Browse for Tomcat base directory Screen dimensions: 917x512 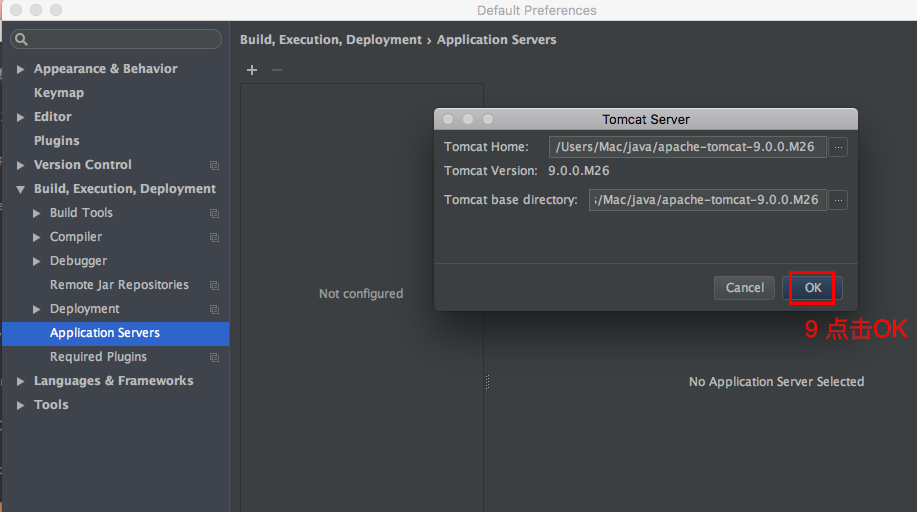click(838, 200)
